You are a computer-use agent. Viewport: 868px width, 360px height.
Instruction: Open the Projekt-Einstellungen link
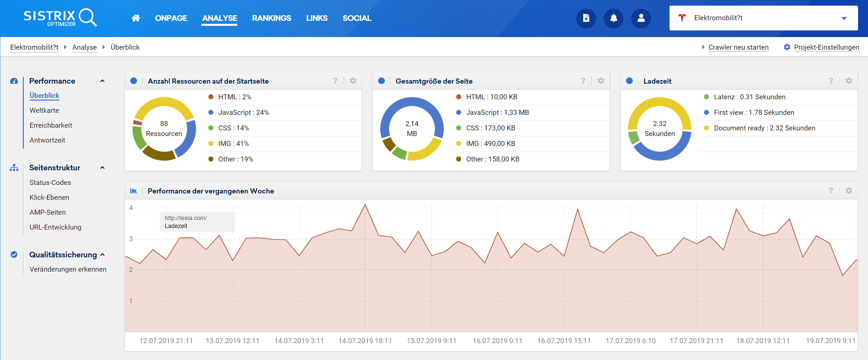coord(826,47)
